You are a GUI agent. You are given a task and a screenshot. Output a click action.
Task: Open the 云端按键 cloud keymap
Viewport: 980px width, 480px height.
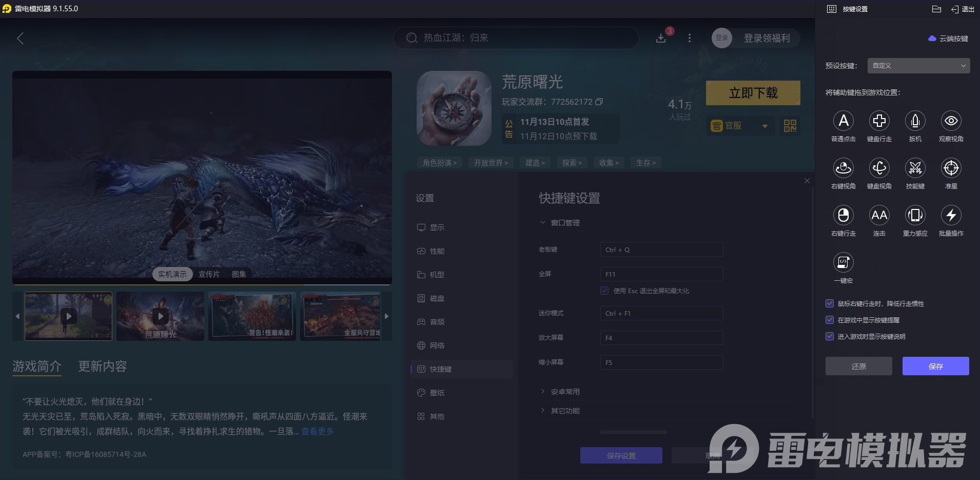tap(948, 39)
